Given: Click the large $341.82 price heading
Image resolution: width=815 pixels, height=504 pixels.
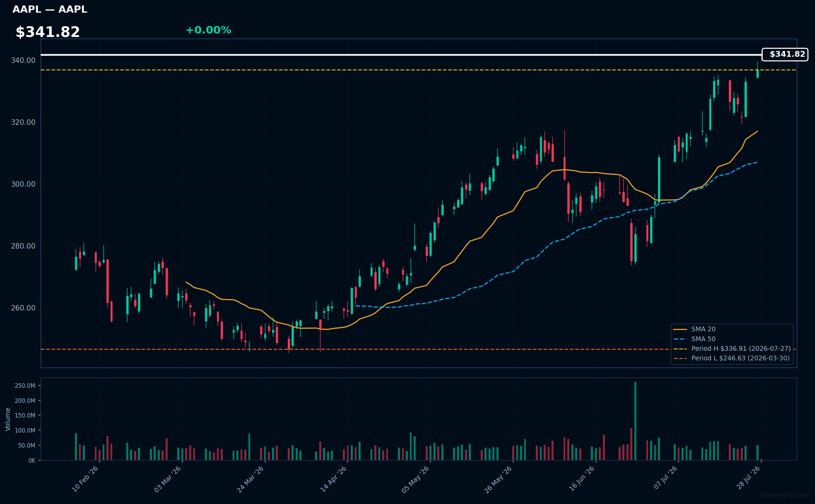Looking at the screenshot, I should tap(48, 32).
